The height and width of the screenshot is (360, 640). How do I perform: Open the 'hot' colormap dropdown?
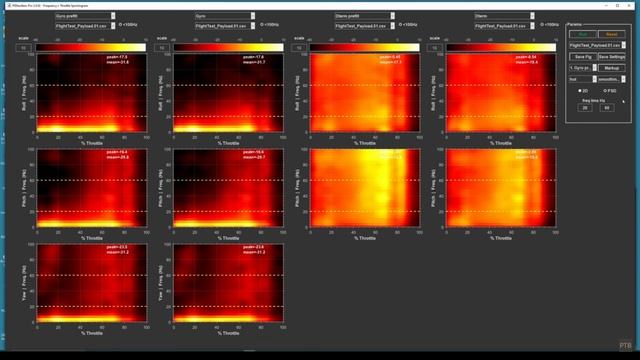click(x=583, y=79)
